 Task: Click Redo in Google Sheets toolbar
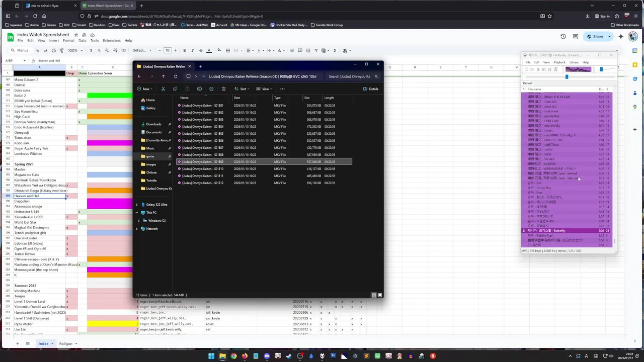point(45,50)
